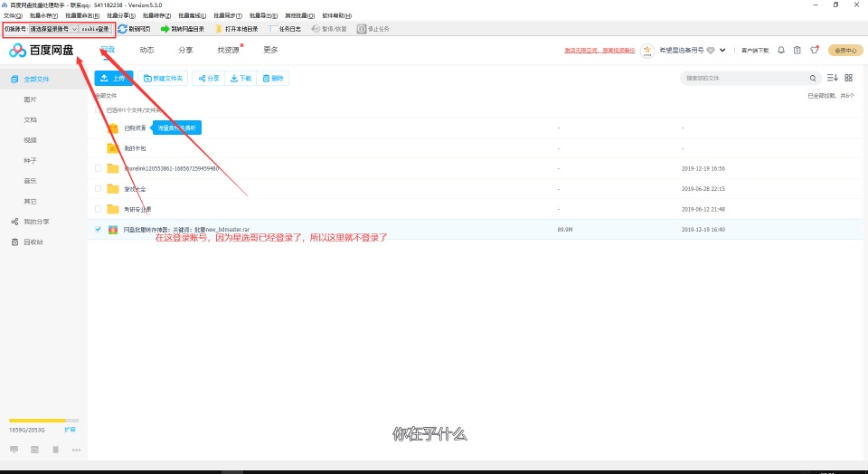
Task: Click the 刷新网页 refresh icon in toolbar
Action: pyautogui.click(x=122, y=29)
